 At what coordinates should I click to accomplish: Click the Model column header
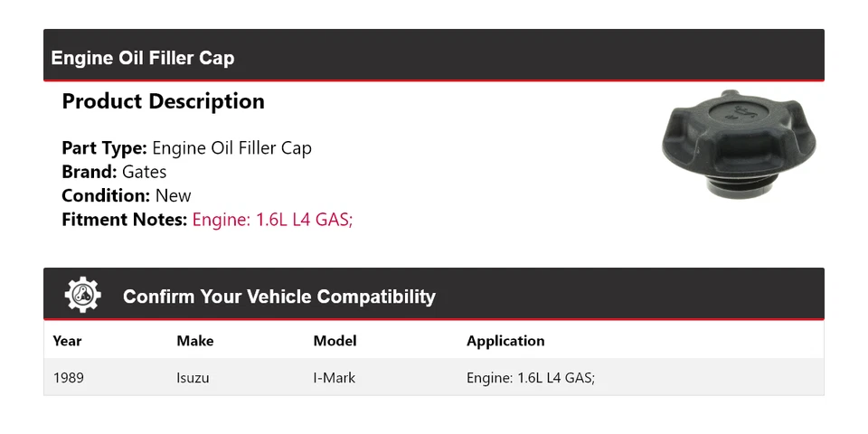(x=335, y=341)
